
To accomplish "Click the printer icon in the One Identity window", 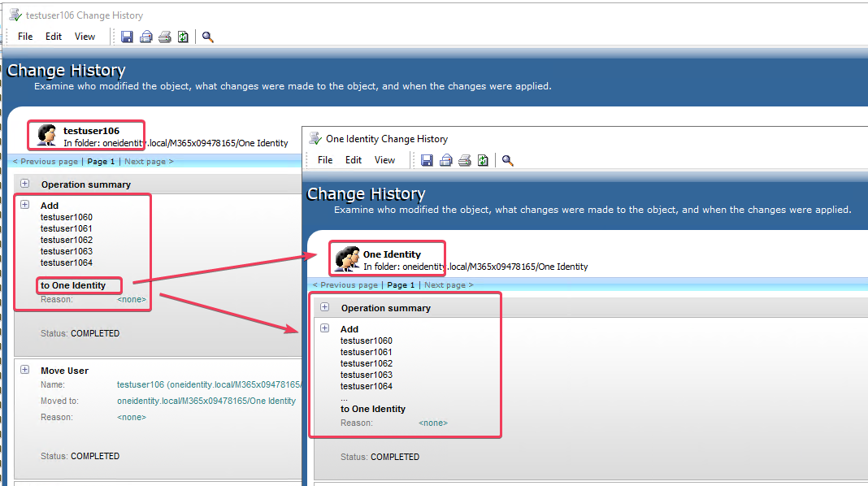I will point(464,160).
